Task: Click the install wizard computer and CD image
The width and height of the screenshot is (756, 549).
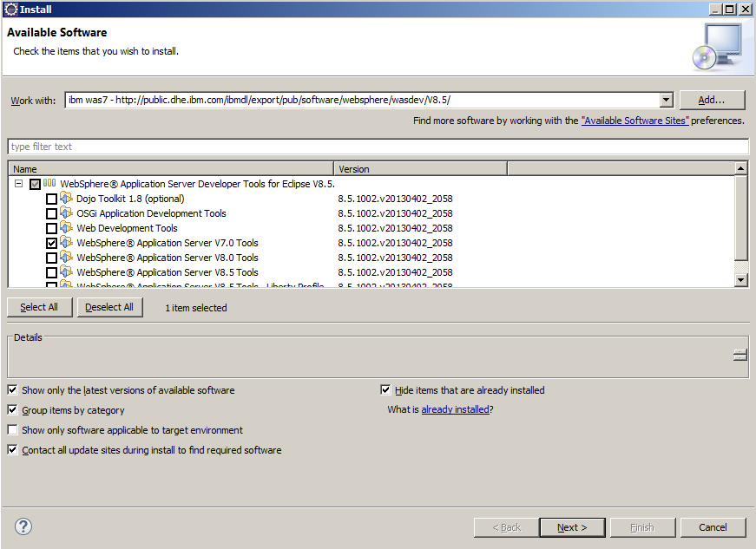Action: click(718, 47)
